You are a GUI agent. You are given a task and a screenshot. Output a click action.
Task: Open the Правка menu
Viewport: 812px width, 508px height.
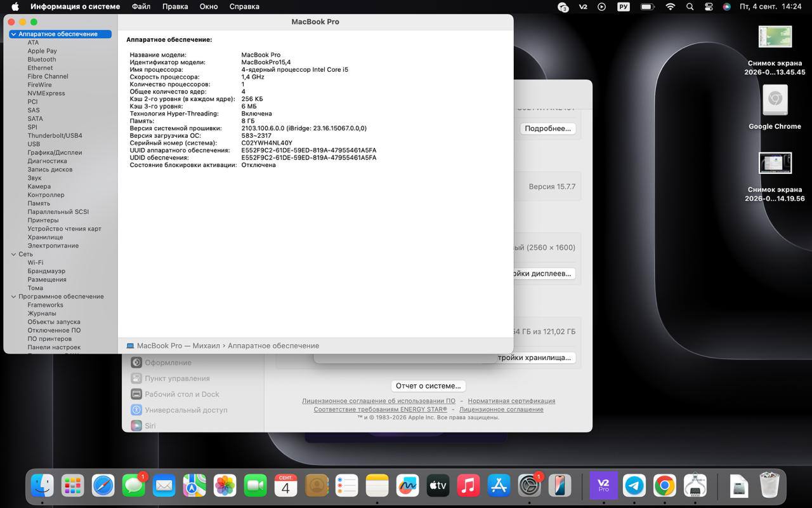[x=175, y=6]
